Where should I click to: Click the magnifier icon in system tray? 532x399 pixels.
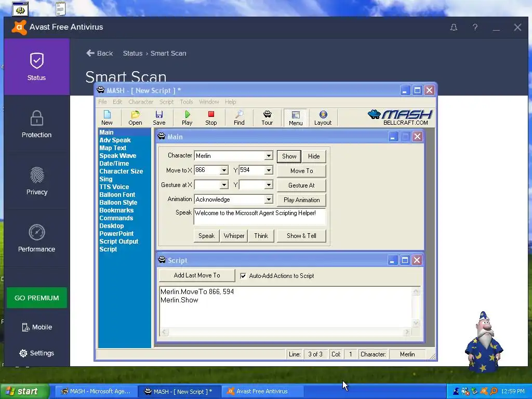pyautogui.click(x=494, y=391)
